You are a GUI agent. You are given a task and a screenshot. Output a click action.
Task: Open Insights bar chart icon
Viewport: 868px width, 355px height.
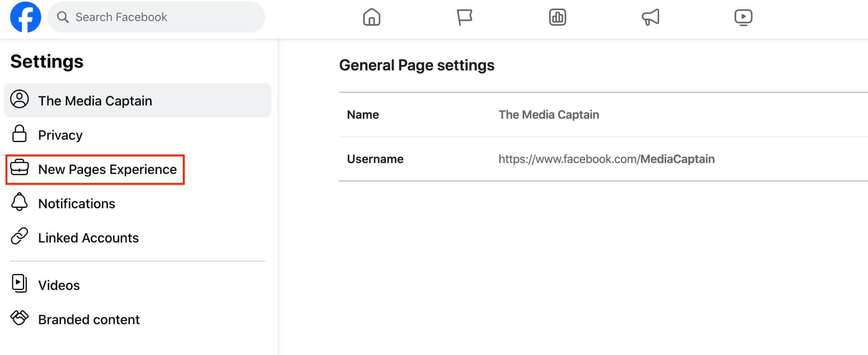[x=557, y=17]
